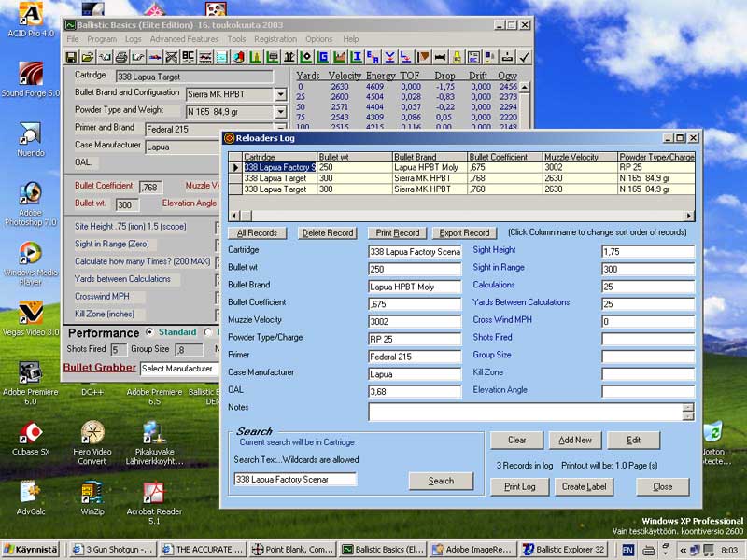
Task: Select the radio button right of Standard
Action: (x=207, y=332)
